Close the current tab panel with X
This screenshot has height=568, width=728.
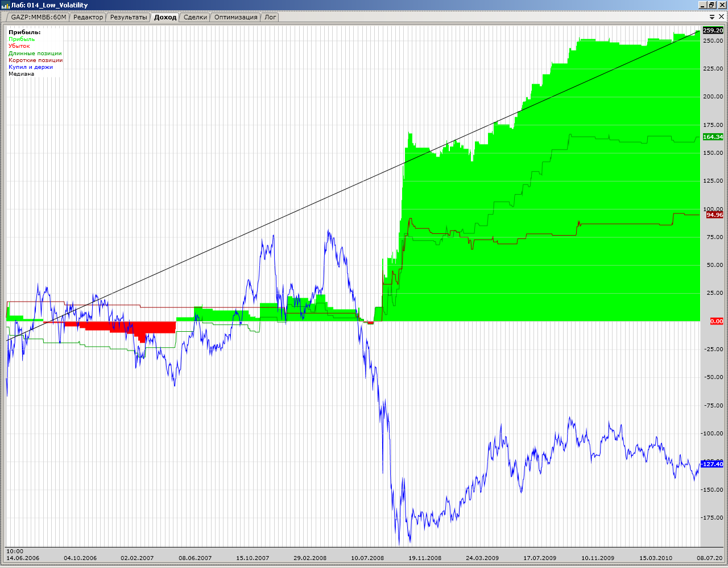pos(722,17)
